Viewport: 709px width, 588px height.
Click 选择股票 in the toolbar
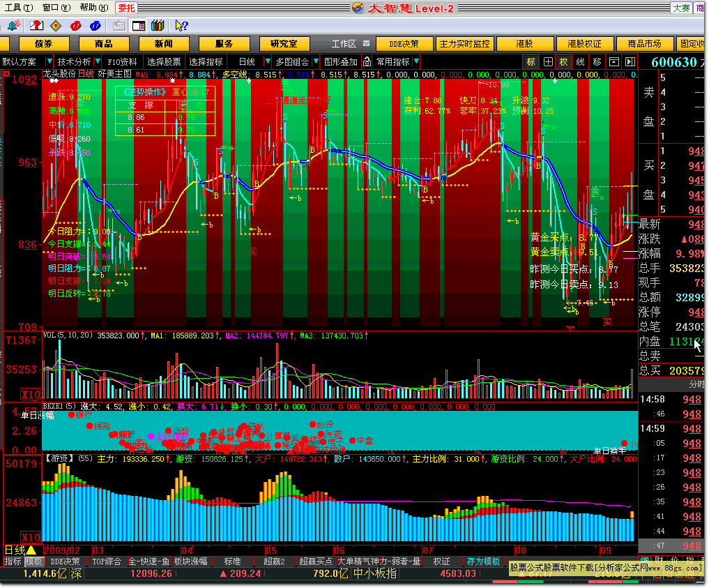pos(164,62)
